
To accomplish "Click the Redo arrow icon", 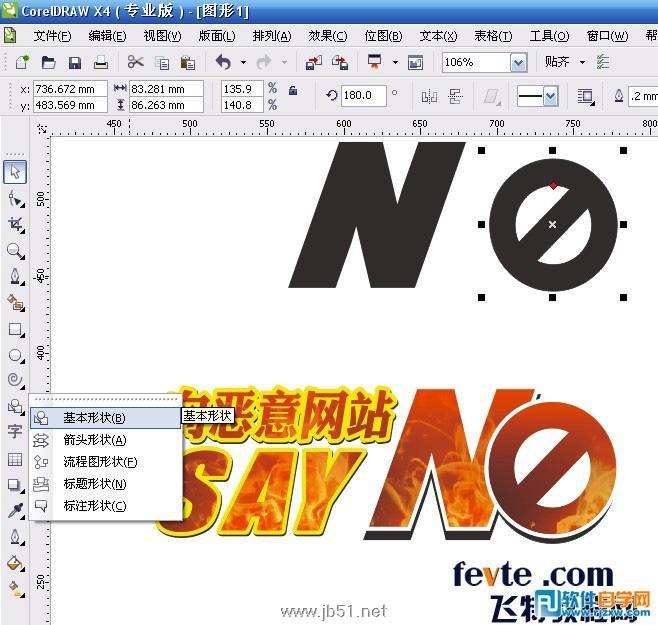I will [x=264, y=63].
